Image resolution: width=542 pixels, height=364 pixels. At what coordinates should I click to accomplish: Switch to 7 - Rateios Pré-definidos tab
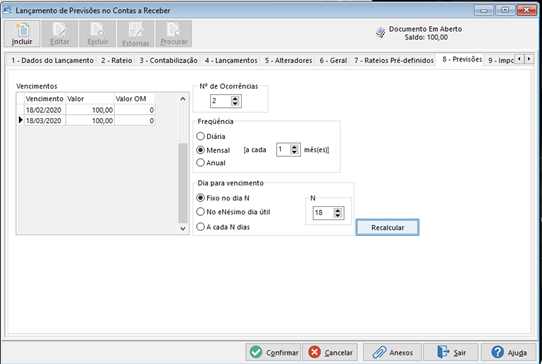pos(394,60)
